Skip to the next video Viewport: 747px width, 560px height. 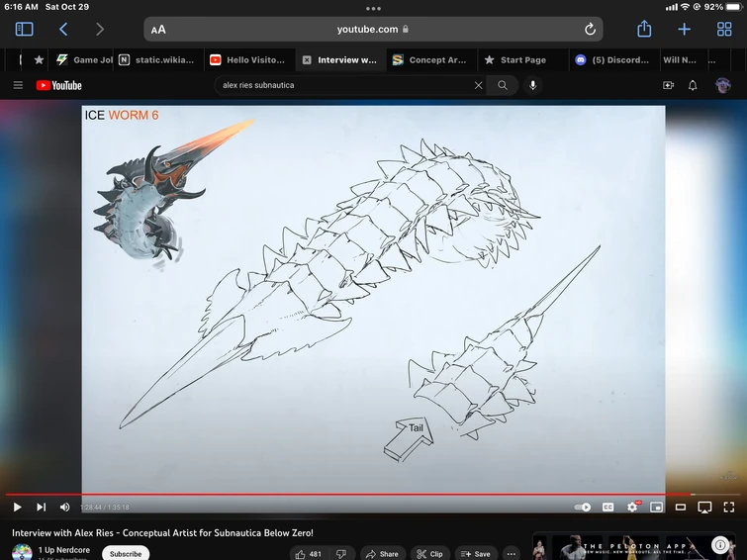pyautogui.click(x=41, y=508)
